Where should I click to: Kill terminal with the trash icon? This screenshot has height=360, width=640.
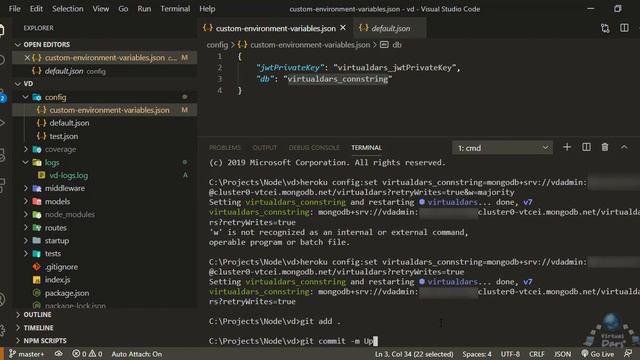coord(605,147)
